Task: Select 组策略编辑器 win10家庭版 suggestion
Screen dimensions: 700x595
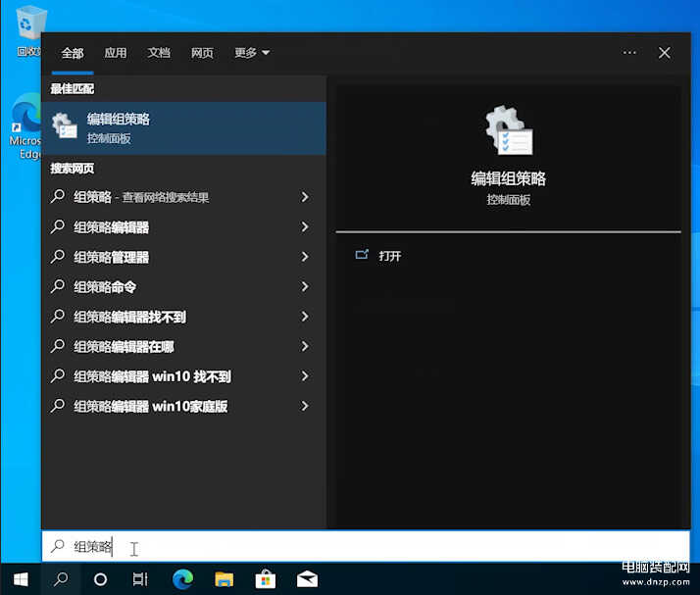Action: coord(184,406)
